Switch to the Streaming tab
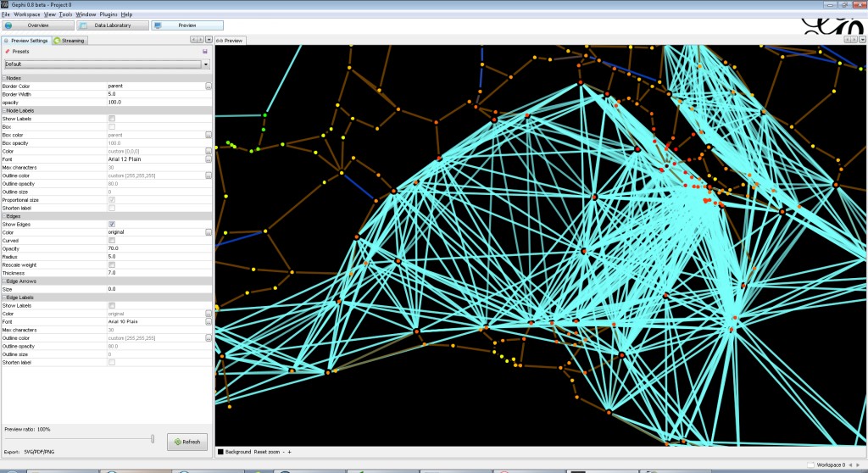 (x=70, y=41)
